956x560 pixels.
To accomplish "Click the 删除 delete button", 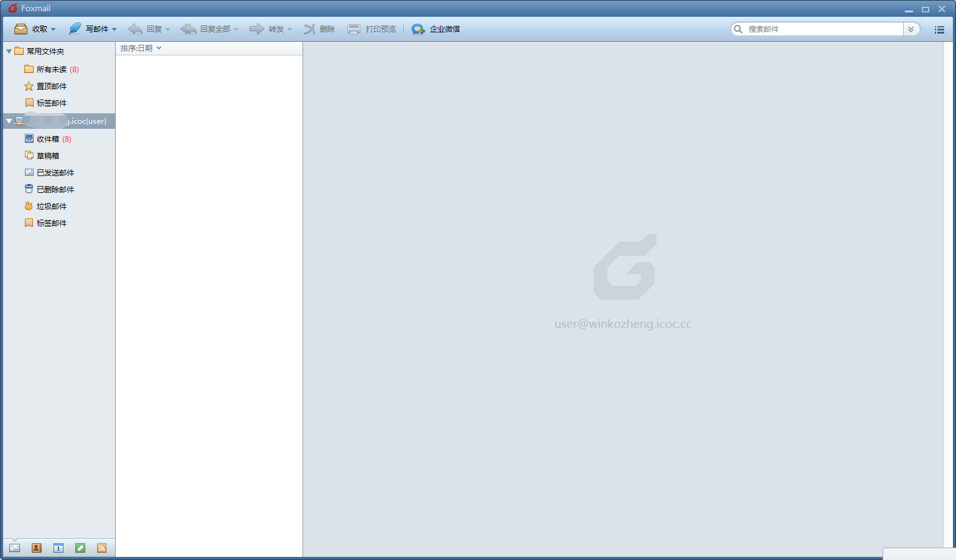I will [x=319, y=29].
